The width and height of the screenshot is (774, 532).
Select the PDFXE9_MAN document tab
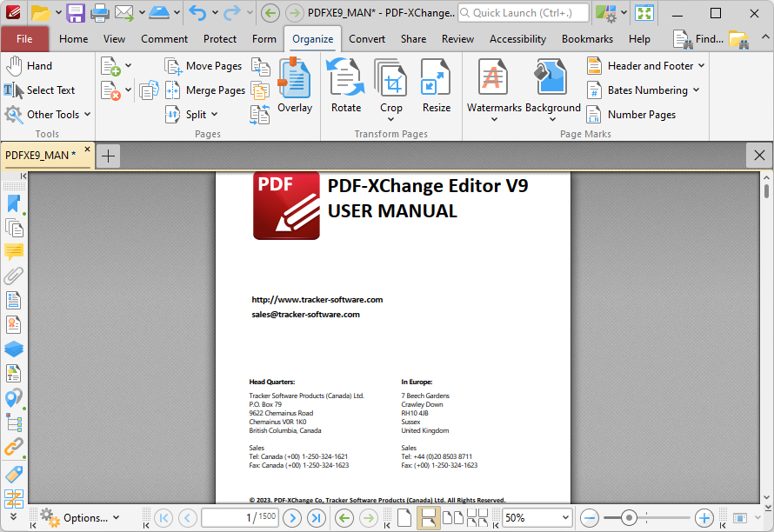tap(41, 156)
